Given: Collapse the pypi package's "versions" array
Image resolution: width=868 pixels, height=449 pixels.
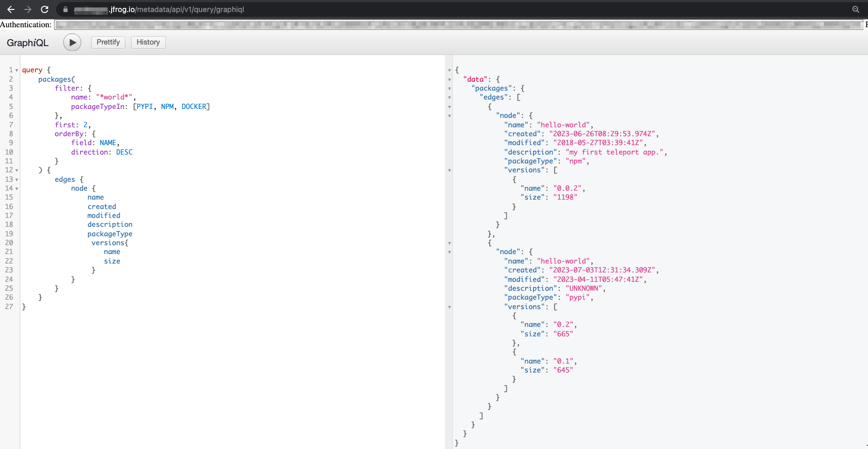Looking at the screenshot, I should point(449,307).
